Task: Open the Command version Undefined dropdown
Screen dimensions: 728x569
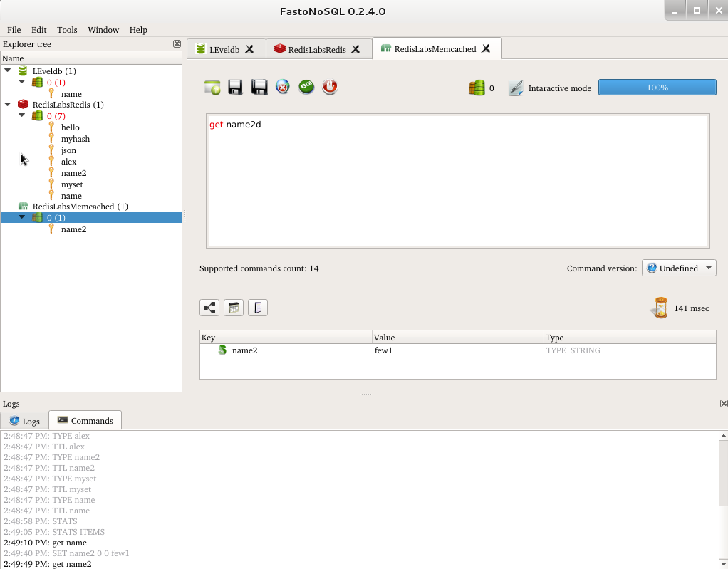Action: point(679,268)
